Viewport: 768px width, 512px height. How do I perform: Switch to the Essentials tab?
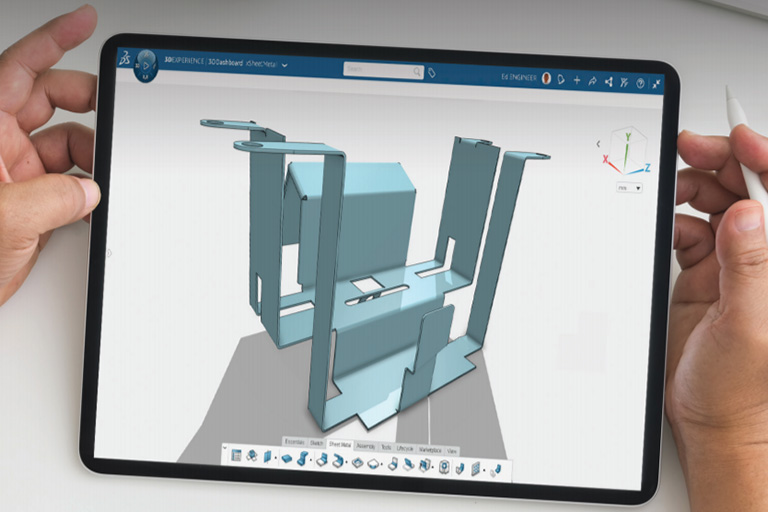294,441
